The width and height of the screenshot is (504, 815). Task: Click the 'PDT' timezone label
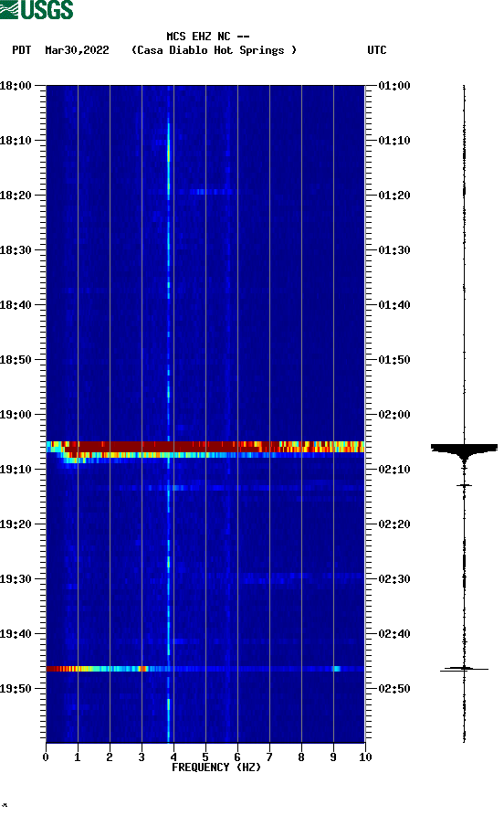(22, 50)
